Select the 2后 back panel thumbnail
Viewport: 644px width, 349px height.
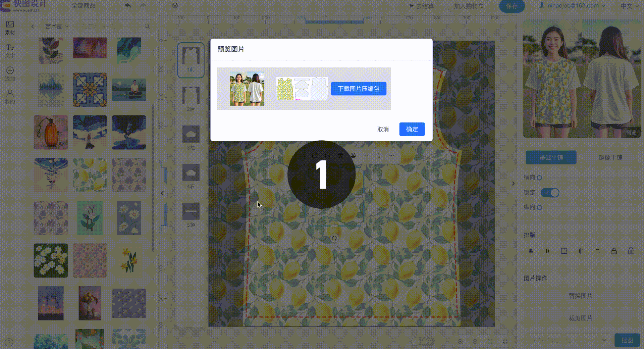pos(191,99)
